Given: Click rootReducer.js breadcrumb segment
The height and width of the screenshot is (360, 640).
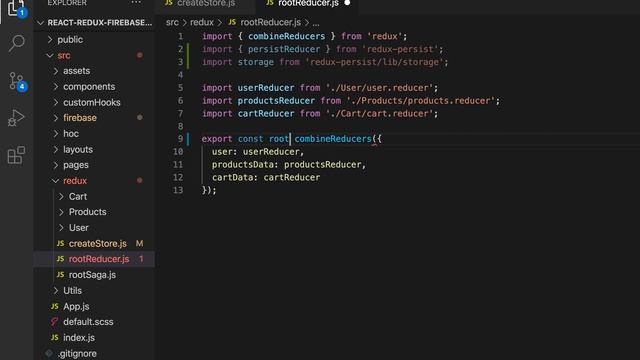Looking at the screenshot, I should click(x=270, y=22).
